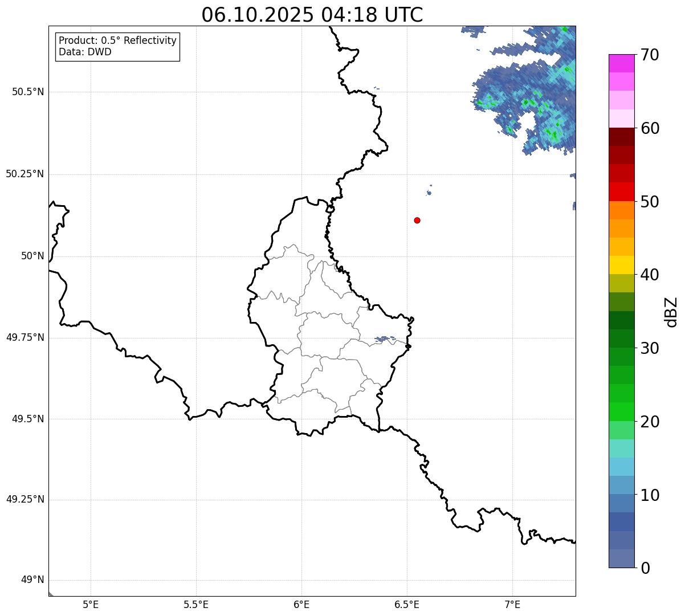The height and width of the screenshot is (616, 685).
Task: Click the colorbar label 40
Action: 650,275
